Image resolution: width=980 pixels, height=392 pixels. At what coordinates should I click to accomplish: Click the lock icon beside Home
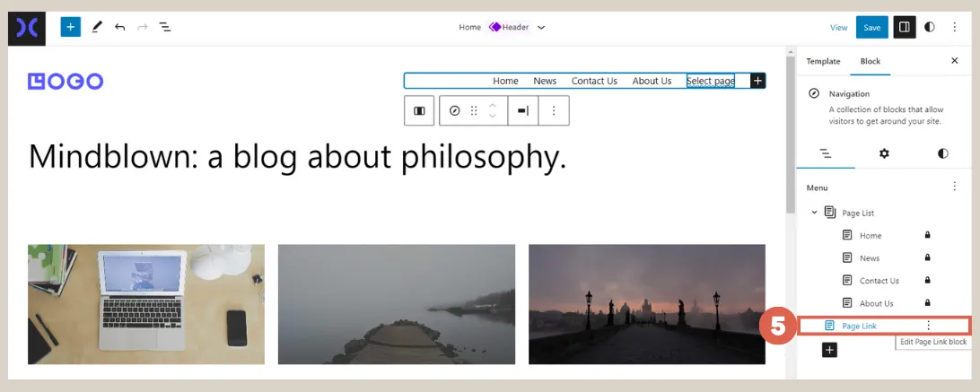pos(928,235)
